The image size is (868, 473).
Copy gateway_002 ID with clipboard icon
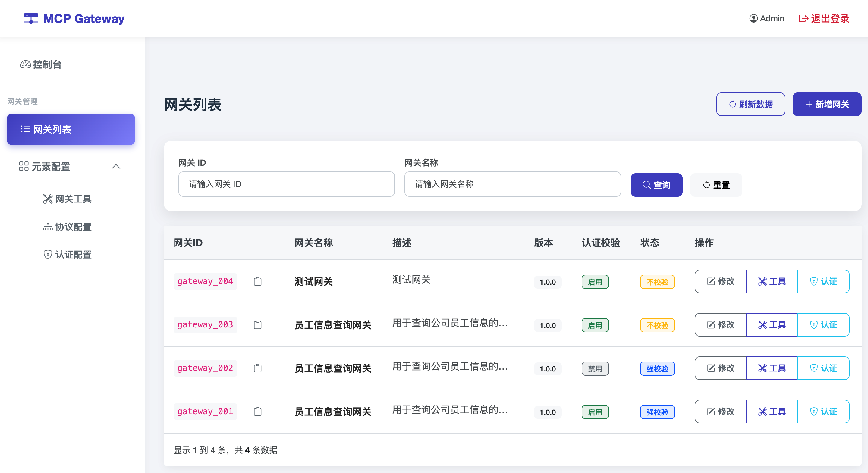click(257, 368)
